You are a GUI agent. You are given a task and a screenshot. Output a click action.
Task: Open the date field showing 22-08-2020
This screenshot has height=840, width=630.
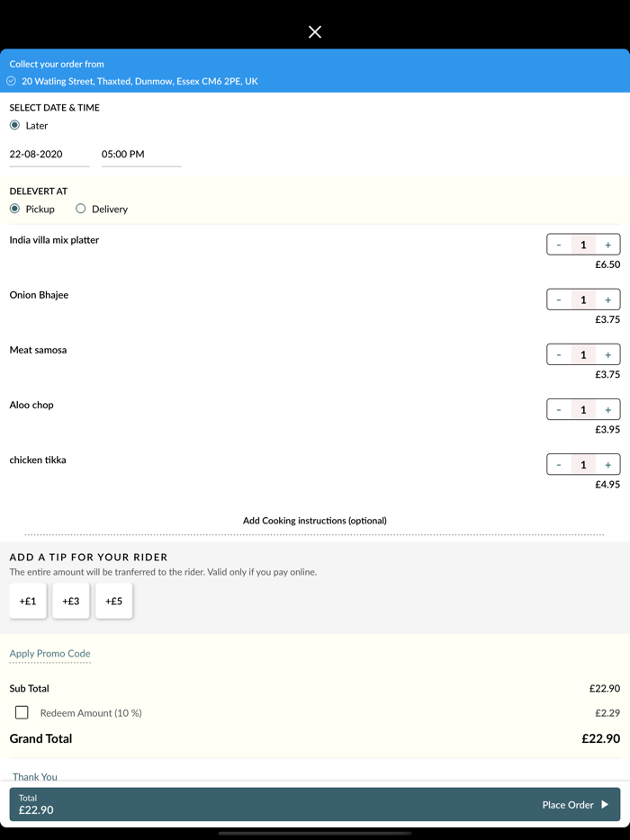[x=49, y=155]
